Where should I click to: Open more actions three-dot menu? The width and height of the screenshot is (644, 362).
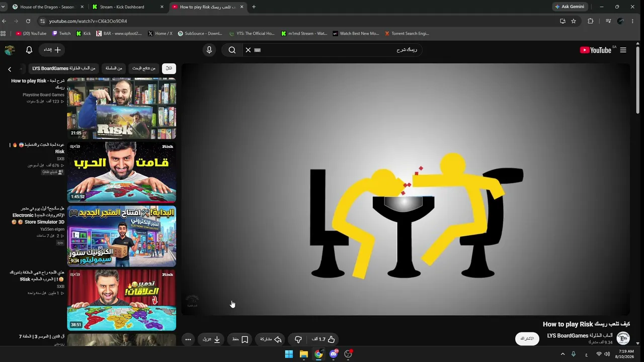click(x=188, y=339)
